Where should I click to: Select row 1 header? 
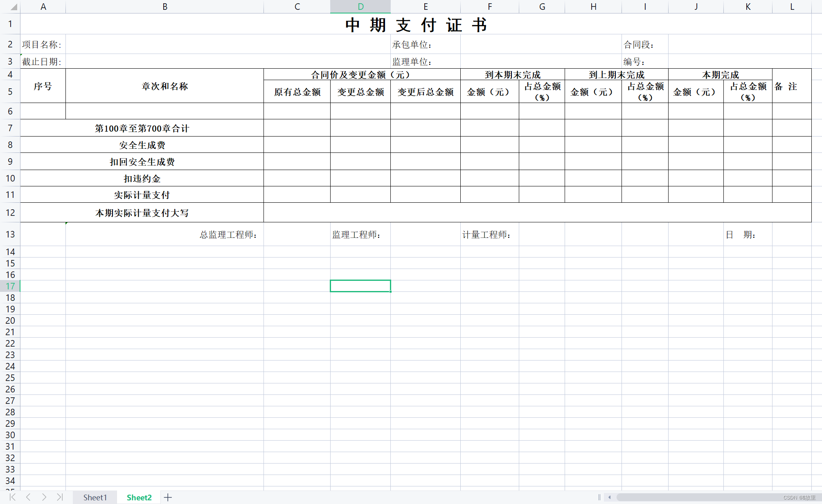pyautogui.click(x=10, y=24)
